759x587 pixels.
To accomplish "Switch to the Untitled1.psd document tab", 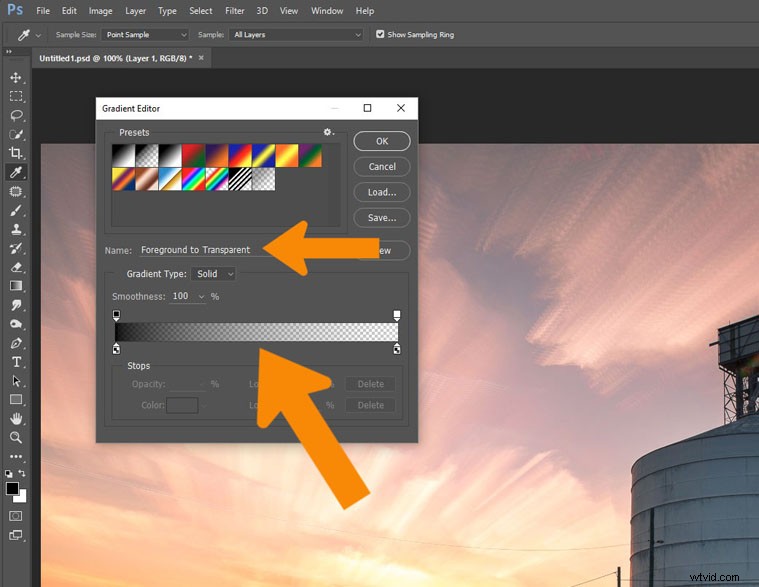I will [115, 58].
